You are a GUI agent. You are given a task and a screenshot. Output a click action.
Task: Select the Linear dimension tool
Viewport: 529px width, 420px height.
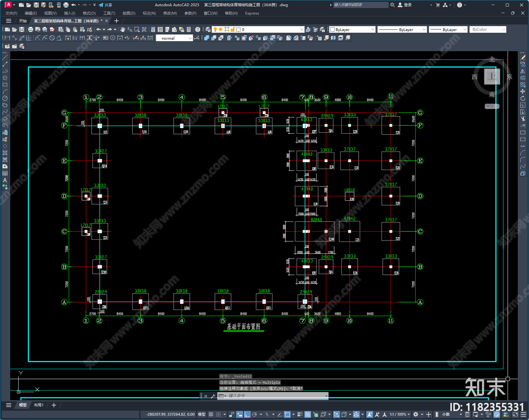(7, 38)
